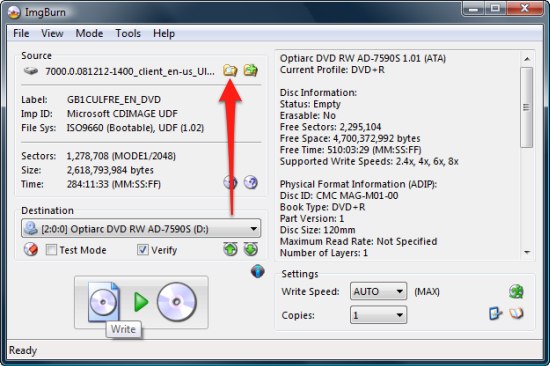Click the text Microsoft CDIMAGE UDF
The image size is (550, 366).
122,114
